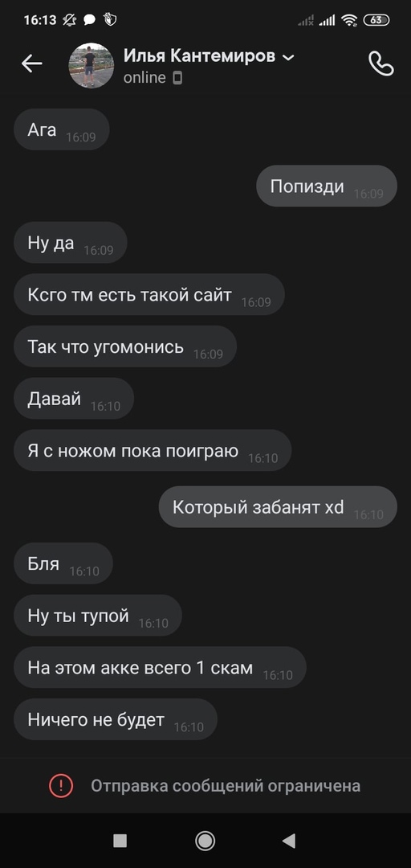The image size is (411, 868).
Task: Open Android recent apps square button
Action: coord(120,841)
